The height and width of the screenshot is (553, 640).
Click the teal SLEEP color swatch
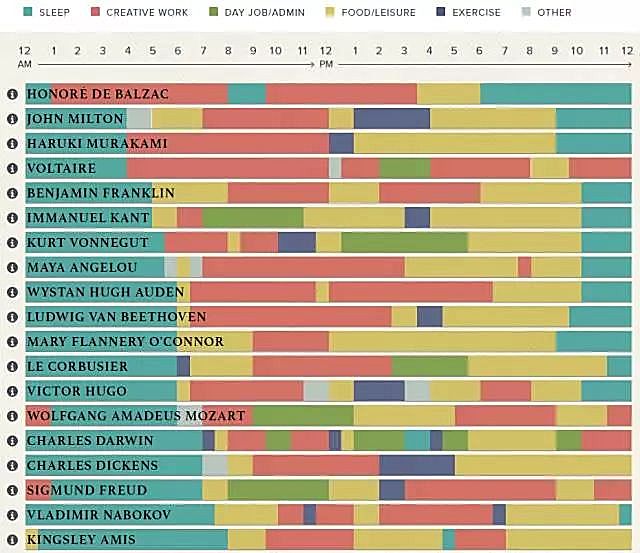coord(27,12)
